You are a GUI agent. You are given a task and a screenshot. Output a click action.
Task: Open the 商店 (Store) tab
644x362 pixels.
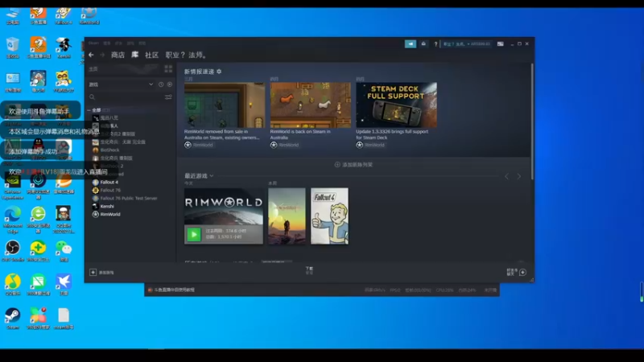[x=118, y=55]
